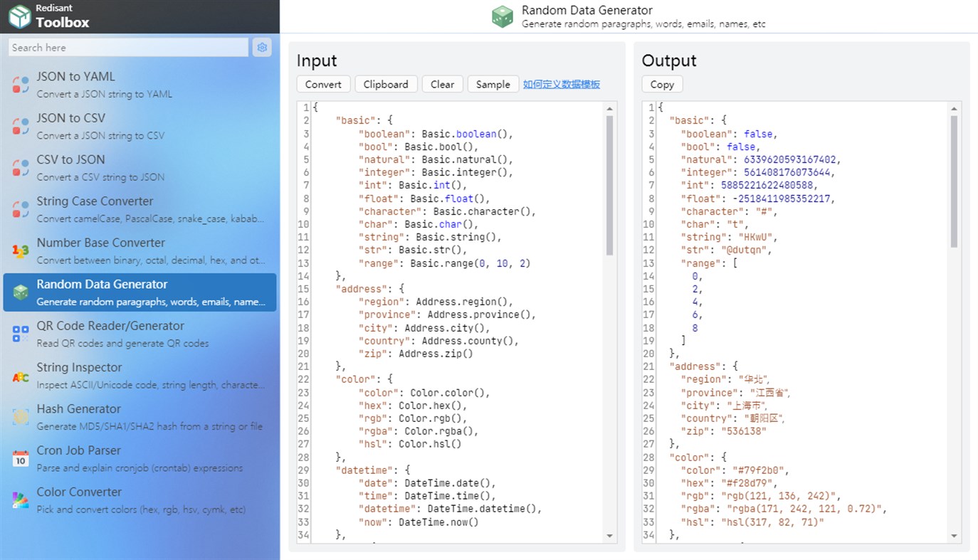Image resolution: width=978 pixels, height=560 pixels.
Task: Click output zip value "536138"
Action: [x=744, y=431]
